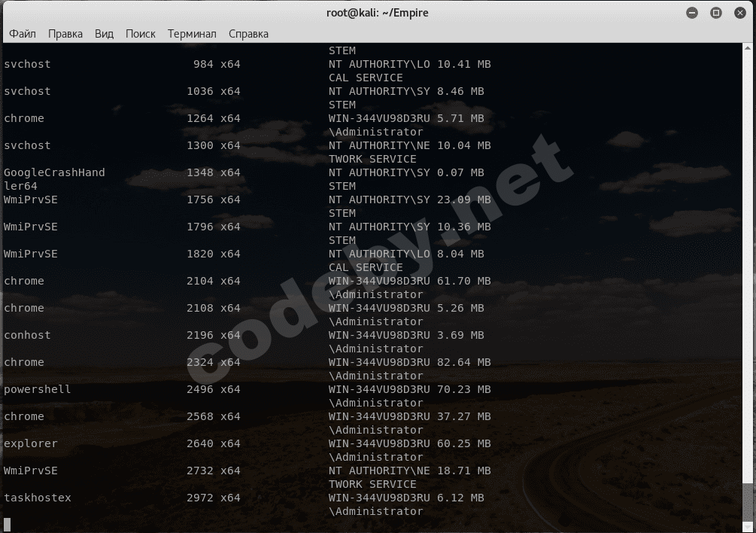Click the 0.07 MB memory value
Screen dimensions: 756x533
click(460, 172)
